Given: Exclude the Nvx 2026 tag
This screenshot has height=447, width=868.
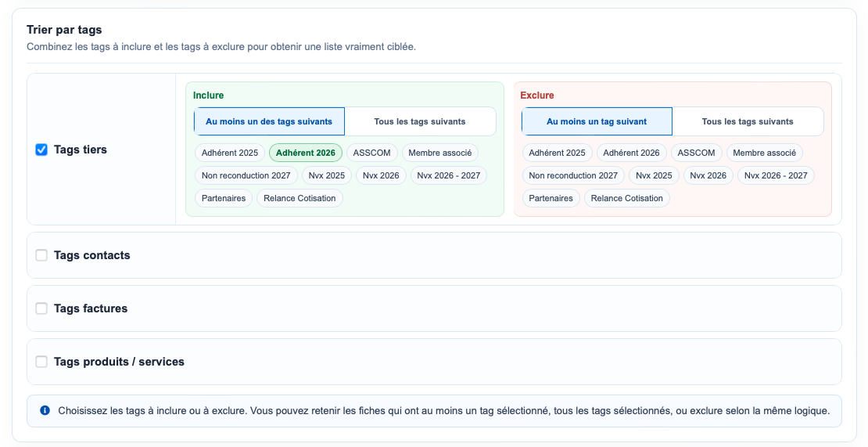Looking at the screenshot, I should pos(708,175).
